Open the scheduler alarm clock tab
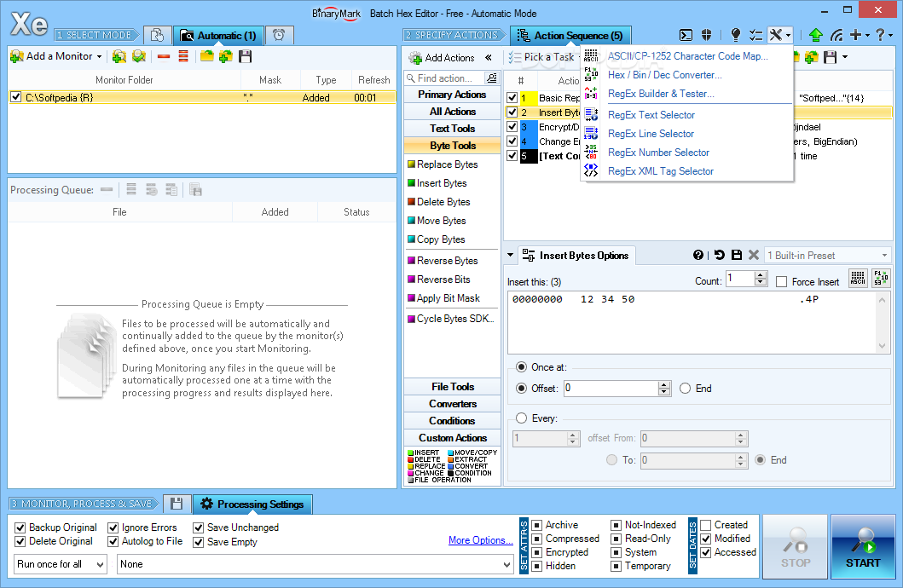 [279, 36]
